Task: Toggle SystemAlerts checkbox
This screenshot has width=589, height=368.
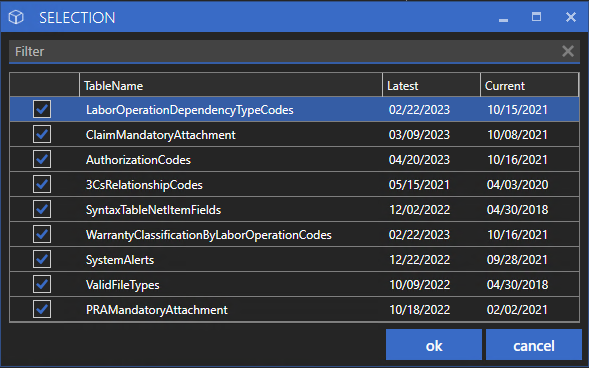Action: pos(42,259)
